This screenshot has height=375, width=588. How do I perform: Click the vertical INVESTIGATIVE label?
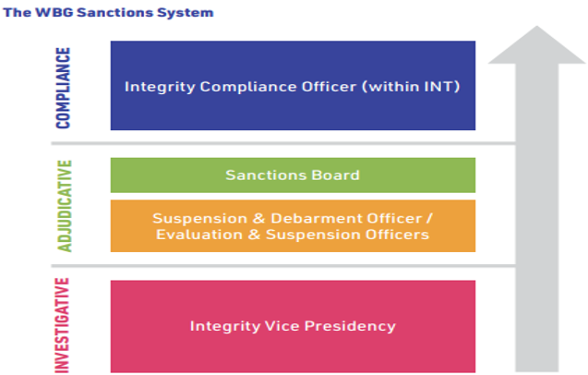(62, 325)
